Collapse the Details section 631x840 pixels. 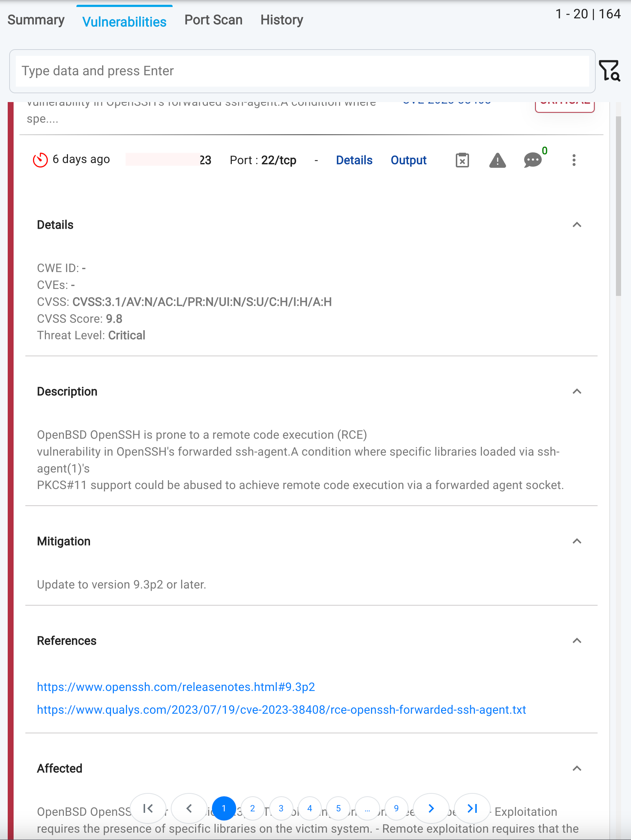pos(577,225)
